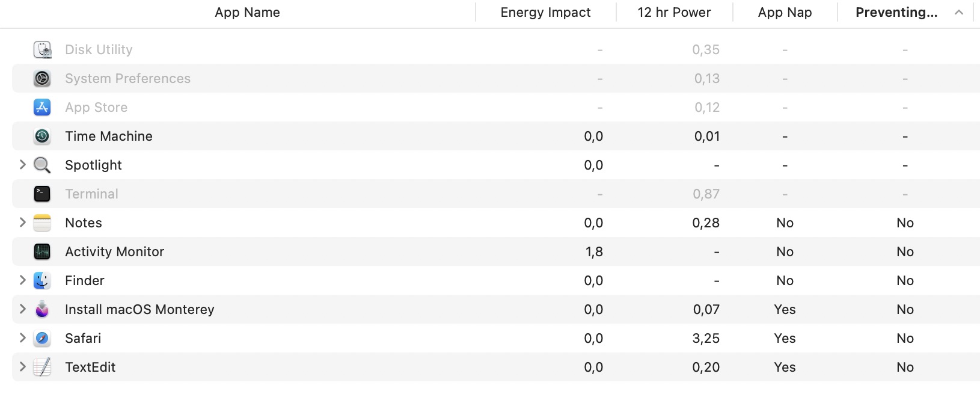Viewport: 980px width, 403px height.
Task: Sort by App Nap column header
Action: [785, 13]
